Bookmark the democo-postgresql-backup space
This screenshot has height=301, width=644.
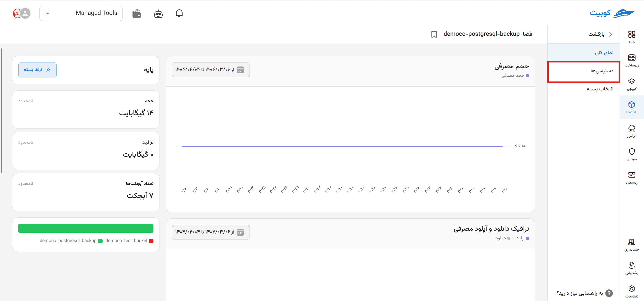pyautogui.click(x=434, y=34)
